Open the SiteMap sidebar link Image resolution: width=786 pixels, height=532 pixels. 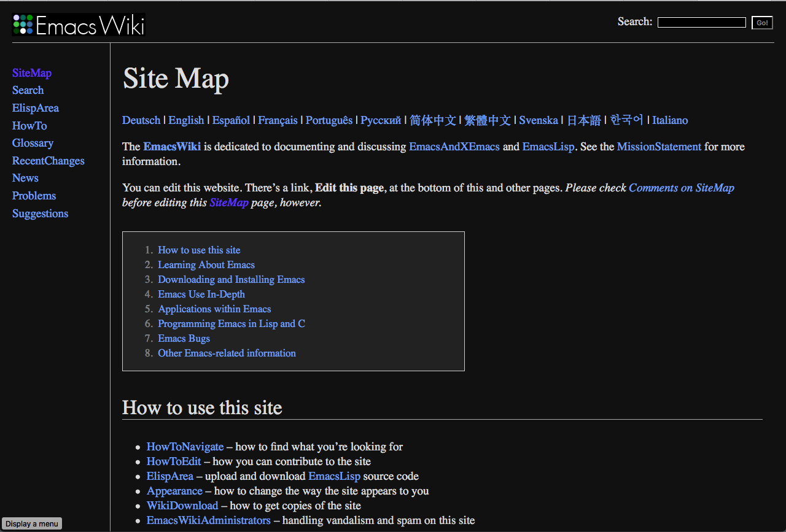pos(31,72)
